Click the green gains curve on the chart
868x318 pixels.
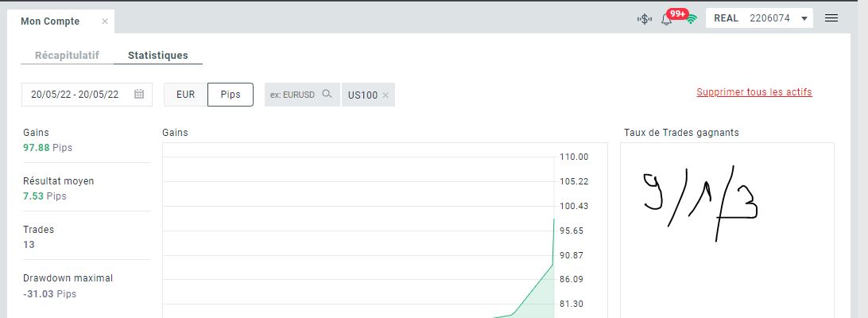click(535, 290)
